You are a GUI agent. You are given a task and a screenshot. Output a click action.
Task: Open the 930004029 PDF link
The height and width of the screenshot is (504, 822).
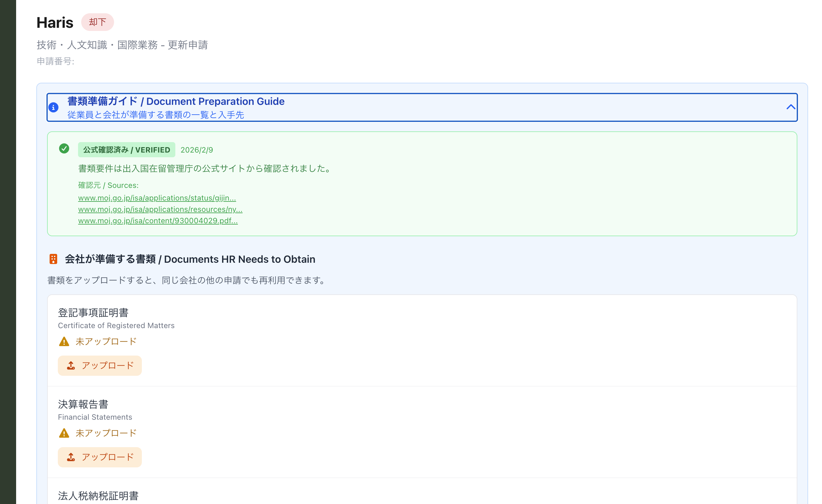click(158, 220)
